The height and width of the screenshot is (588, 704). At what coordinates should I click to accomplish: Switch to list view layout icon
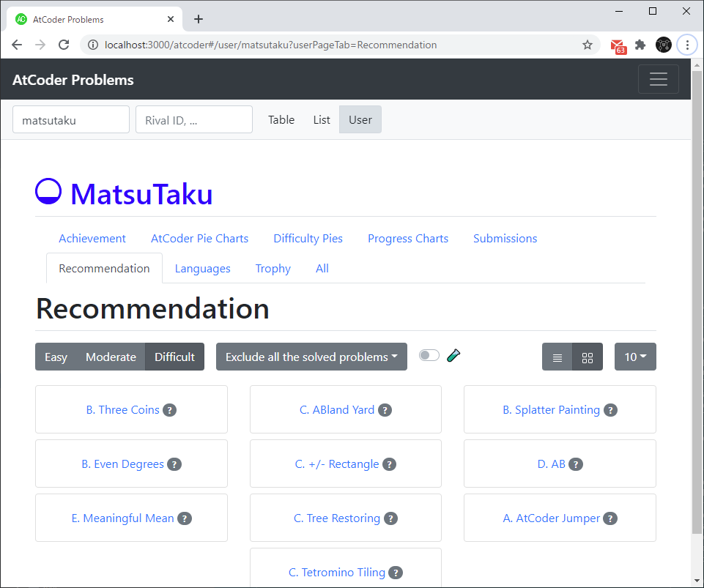pos(557,357)
